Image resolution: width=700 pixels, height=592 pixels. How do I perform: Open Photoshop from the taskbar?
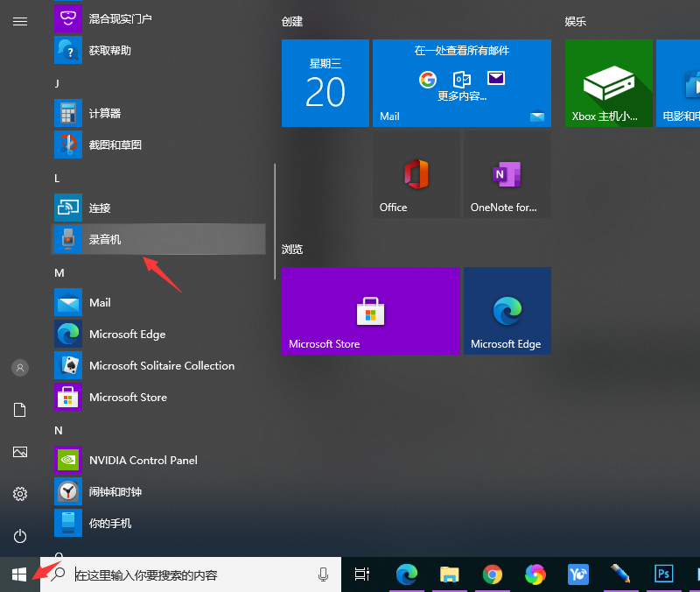tap(664, 574)
